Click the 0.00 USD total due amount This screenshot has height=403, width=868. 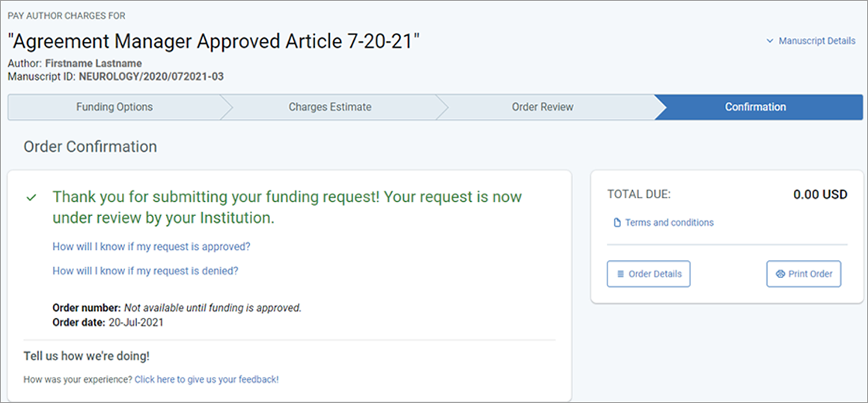(820, 194)
